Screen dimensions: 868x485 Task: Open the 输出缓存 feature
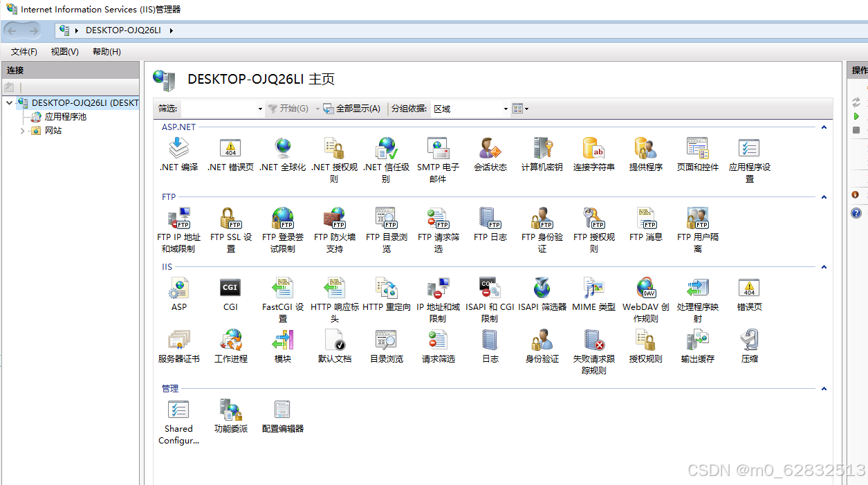click(x=697, y=346)
